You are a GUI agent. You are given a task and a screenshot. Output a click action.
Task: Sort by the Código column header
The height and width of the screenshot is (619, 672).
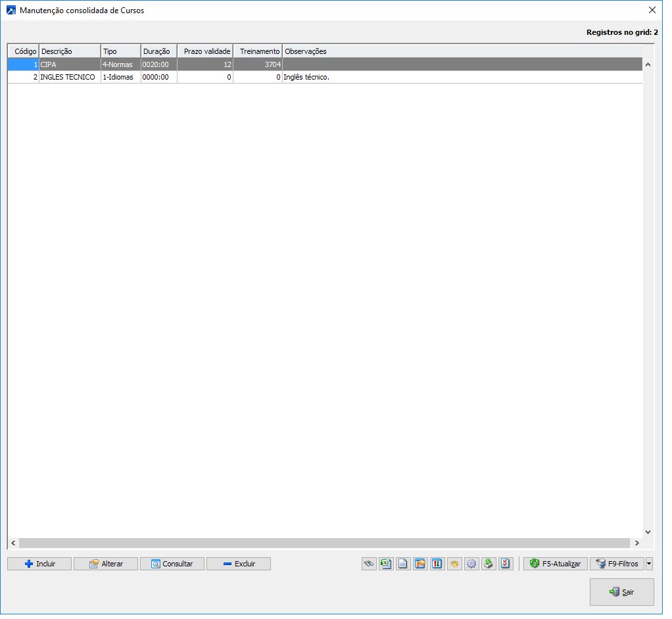[x=24, y=52]
